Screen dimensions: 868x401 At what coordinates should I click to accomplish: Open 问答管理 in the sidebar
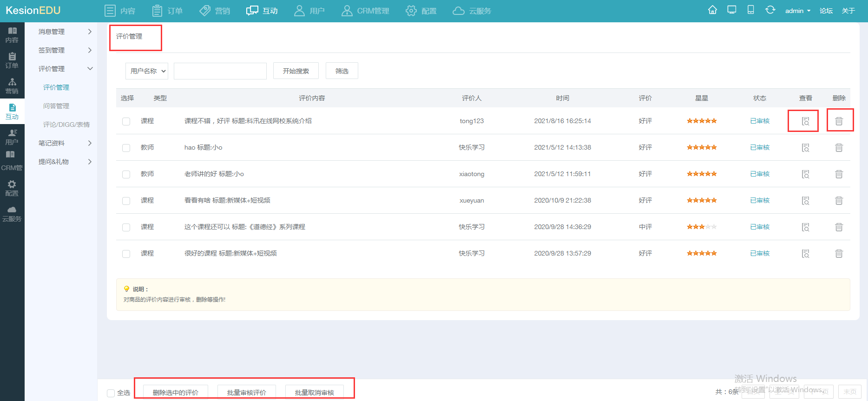56,106
